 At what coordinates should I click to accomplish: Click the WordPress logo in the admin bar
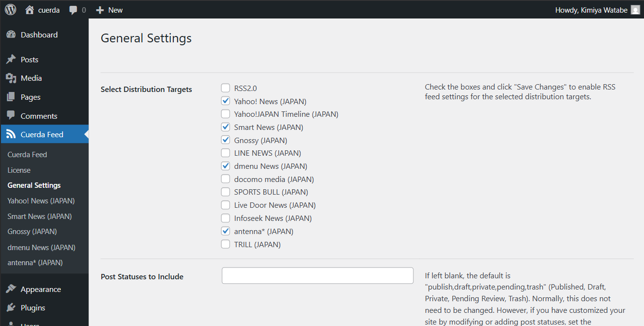point(10,10)
